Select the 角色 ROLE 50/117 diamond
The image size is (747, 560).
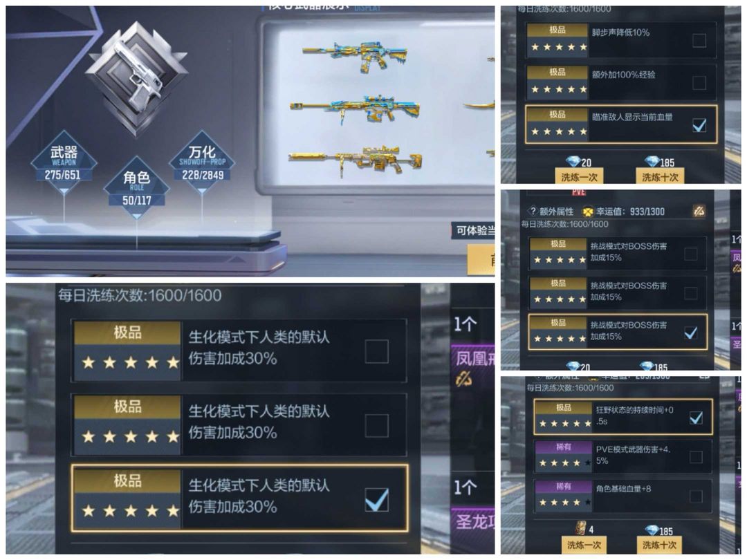pos(137,187)
